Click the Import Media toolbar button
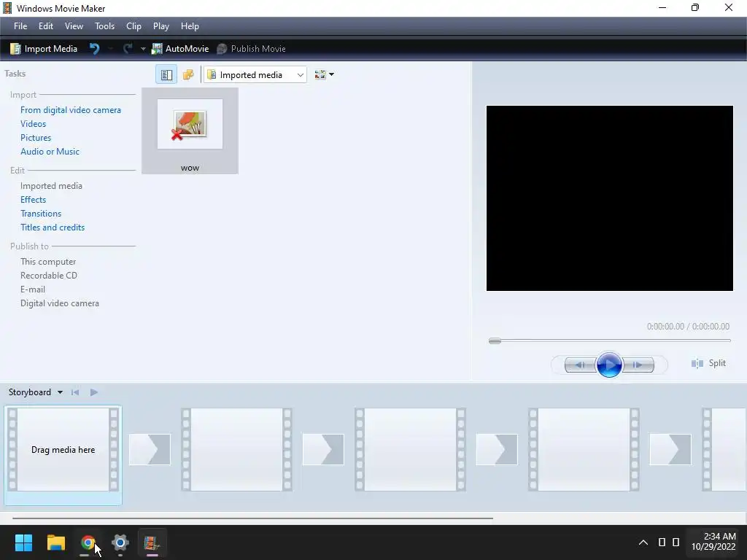The width and height of the screenshot is (747, 560). (x=43, y=49)
